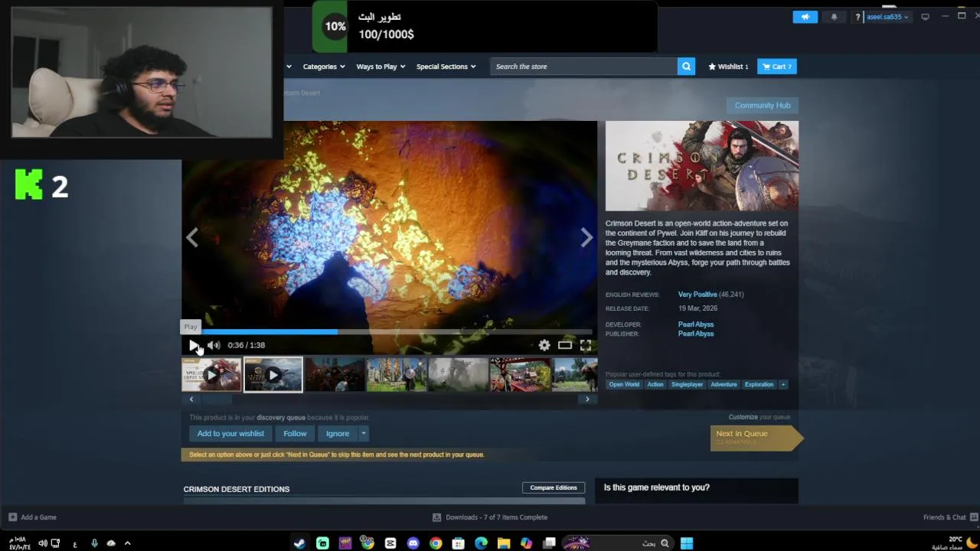Image resolution: width=980 pixels, height=551 pixels.
Task: Open the Community Hub
Action: point(763,106)
